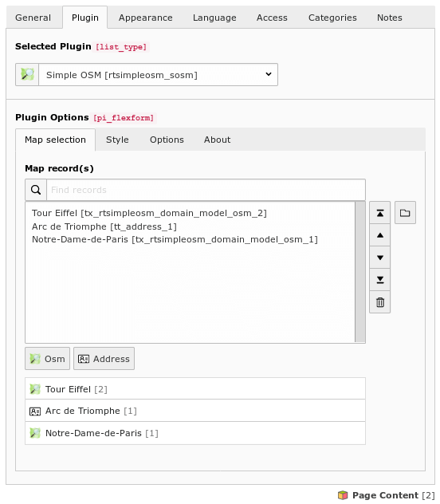Move selected record to top

(x=379, y=212)
